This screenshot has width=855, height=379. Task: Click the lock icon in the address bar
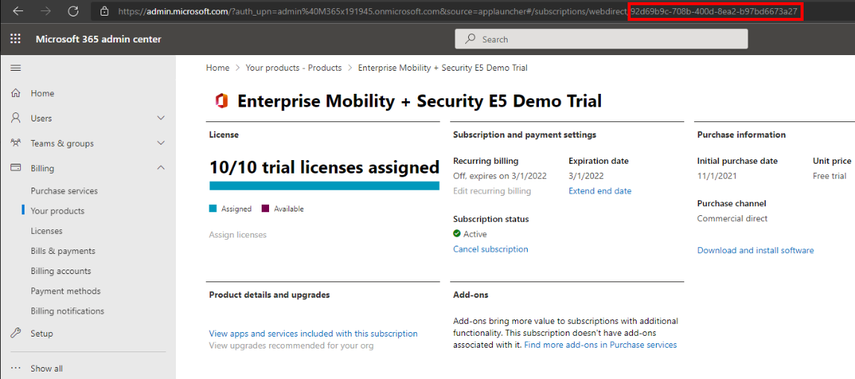(105, 11)
